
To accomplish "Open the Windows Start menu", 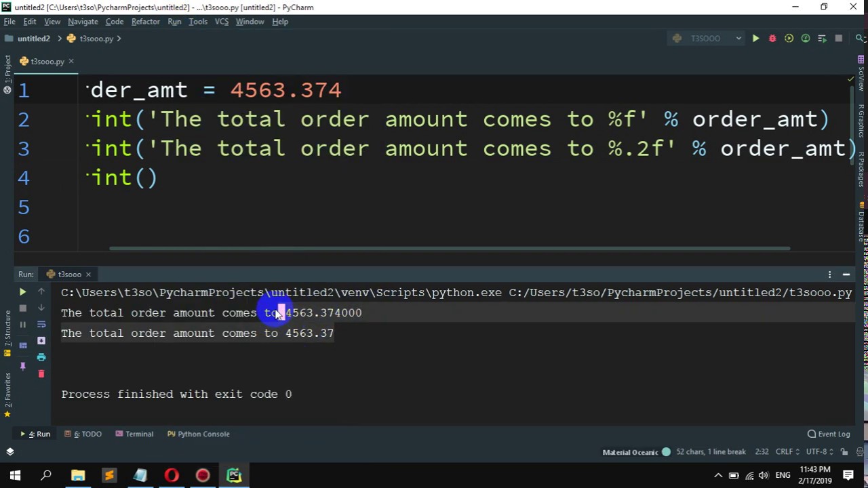I will coord(15,476).
